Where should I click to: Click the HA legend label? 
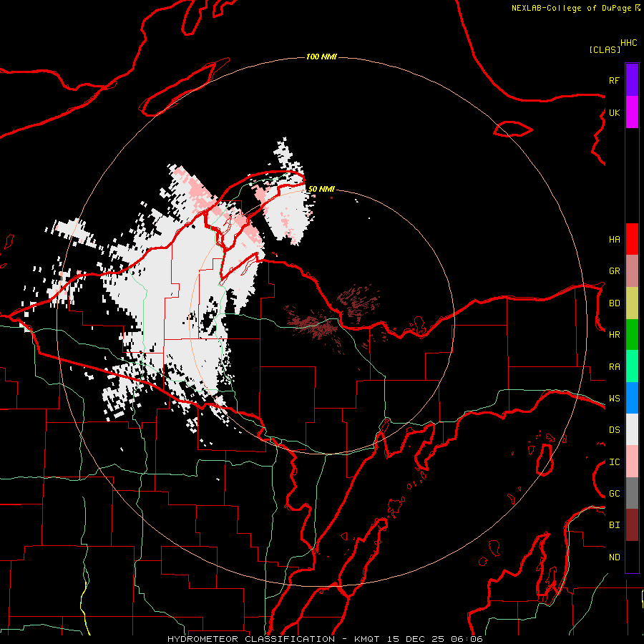click(x=614, y=239)
